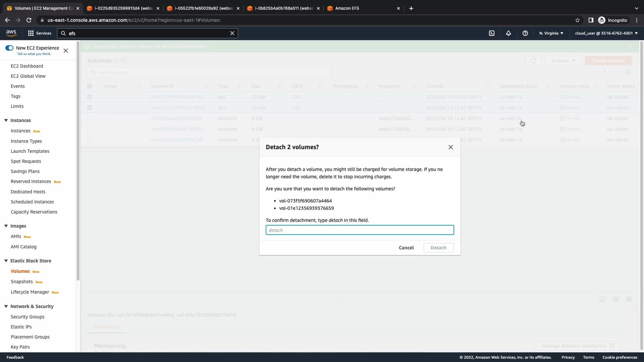The width and height of the screenshot is (644, 362).
Task: Open Snapshots in the sidebar
Action: tap(22, 282)
